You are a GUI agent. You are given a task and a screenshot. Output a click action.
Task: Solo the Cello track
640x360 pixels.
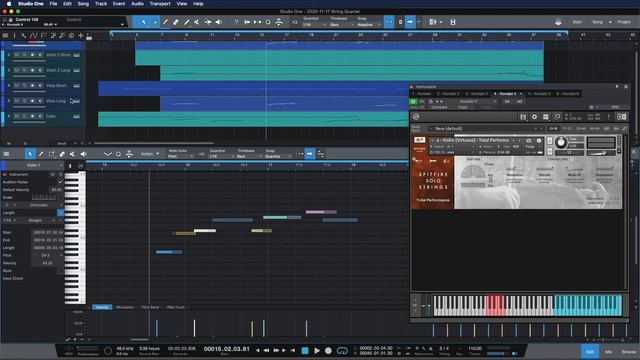coord(24,116)
